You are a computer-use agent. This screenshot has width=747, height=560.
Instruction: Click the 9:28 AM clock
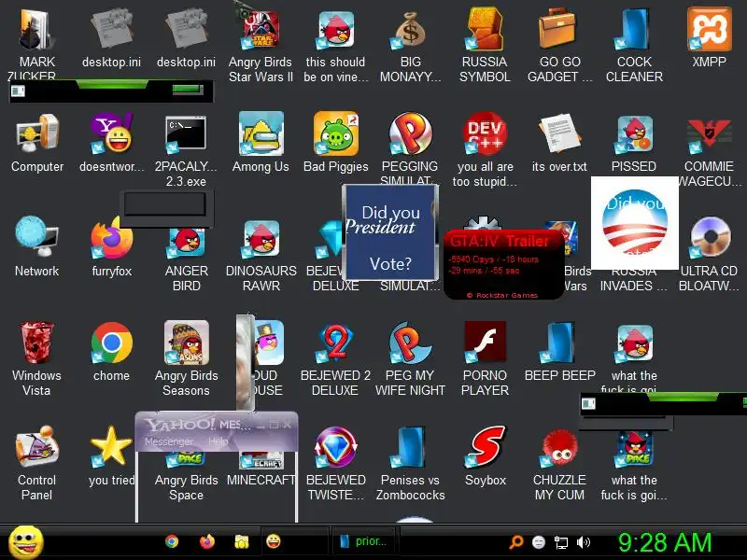[x=665, y=542]
